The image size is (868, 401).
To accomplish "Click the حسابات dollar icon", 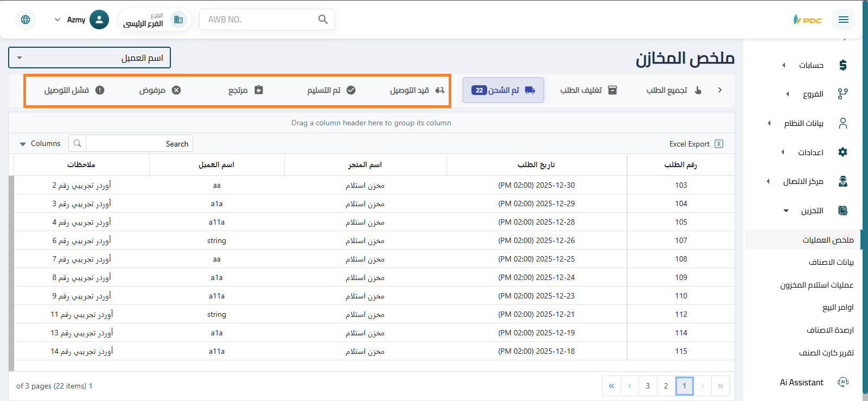I will coord(843,65).
